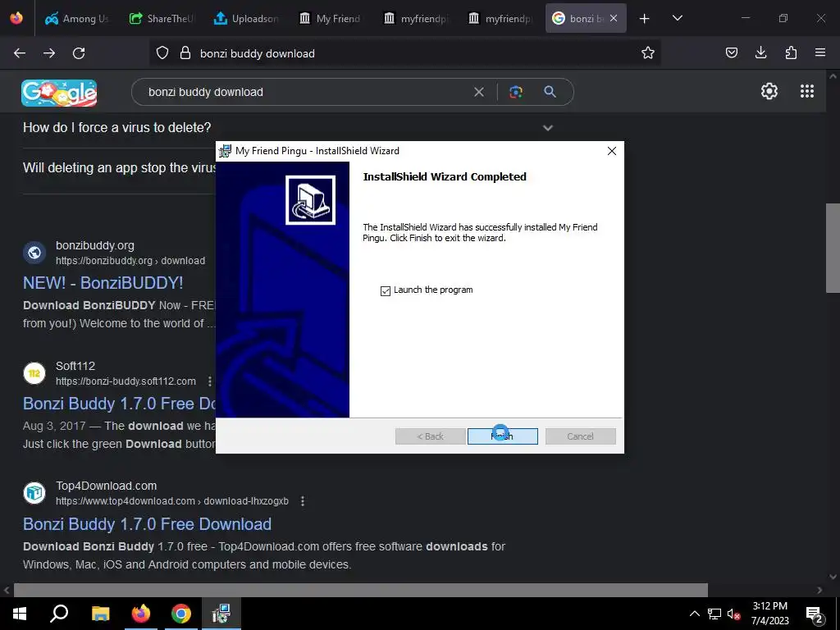Switch to the My Friend tab
The height and width of the screenshot is (630, 840).
[331, 19]
